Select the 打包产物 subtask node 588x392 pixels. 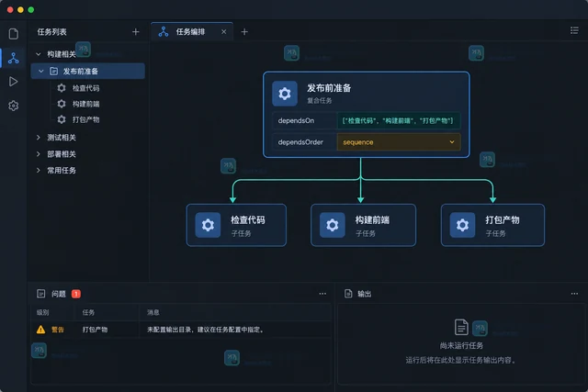(492, 225)
